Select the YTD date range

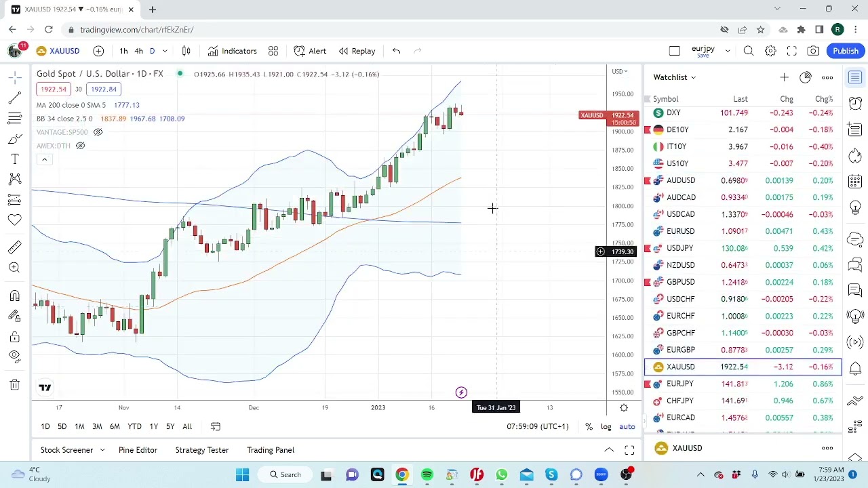pyautogui.click(x=134, y=426)
